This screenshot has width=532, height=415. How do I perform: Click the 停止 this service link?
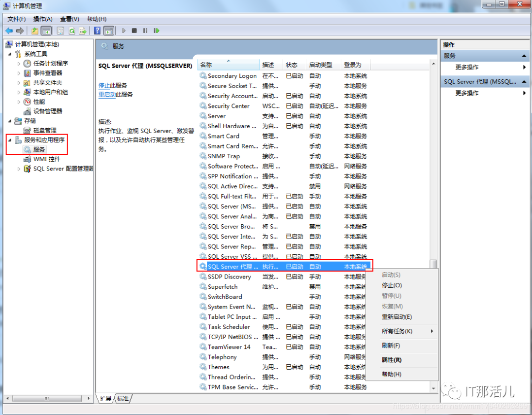pos(104,86)
